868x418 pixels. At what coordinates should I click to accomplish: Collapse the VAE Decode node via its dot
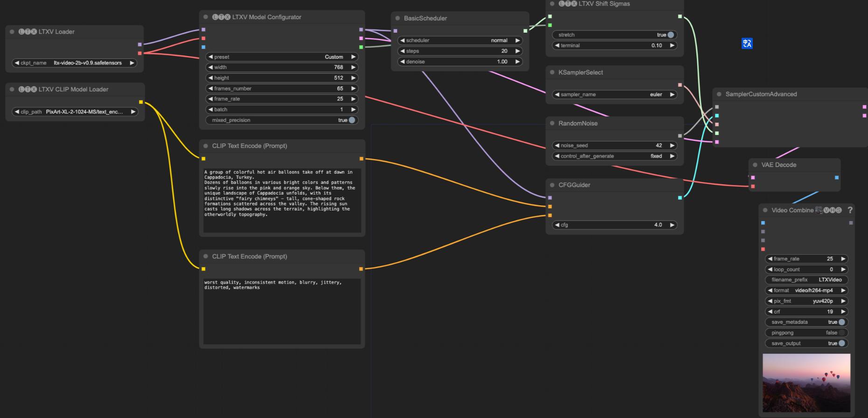pyautogui.click(x=755, y=165)
